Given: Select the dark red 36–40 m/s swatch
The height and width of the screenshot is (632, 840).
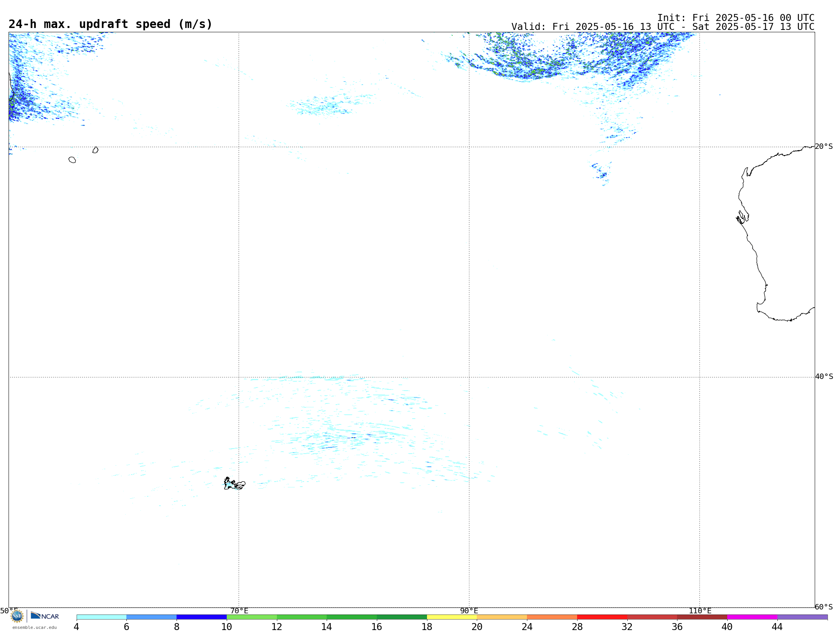Looking at the screenshot, I should pyautogui.click(x=702, y=617).
